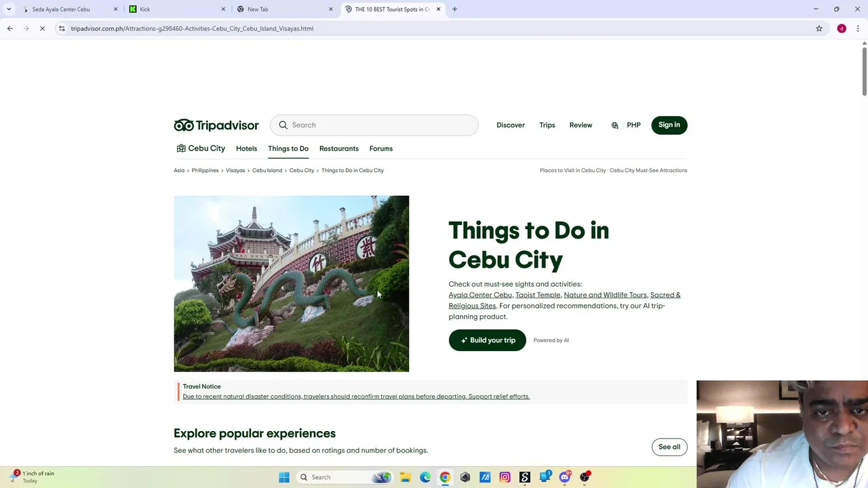Viewport: 868px width, 488px height.
Task: View site information icon in address bar
Action: (62, 28)
